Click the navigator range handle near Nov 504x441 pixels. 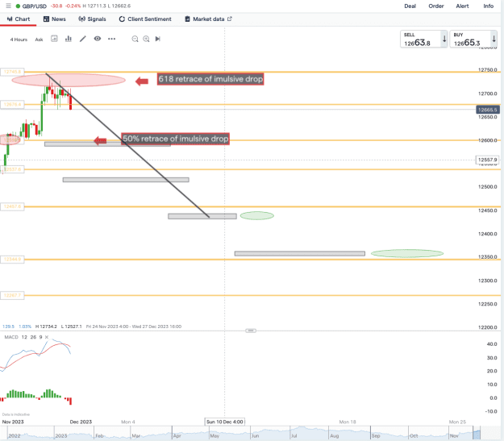(x=477, y=434)
